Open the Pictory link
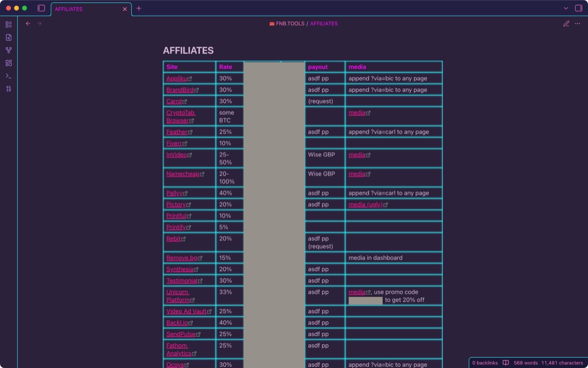The image size is (588, 368). 176,205
